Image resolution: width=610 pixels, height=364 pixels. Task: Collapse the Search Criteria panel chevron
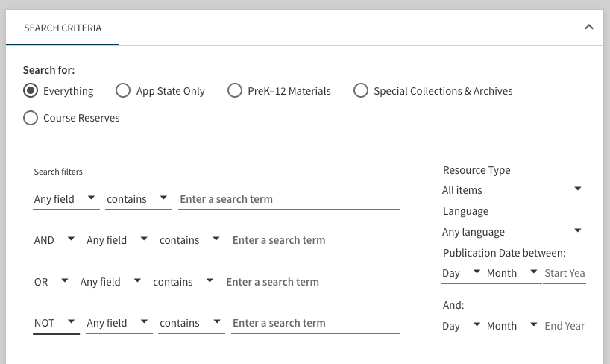pyautogui.click(x=588, y=28)
